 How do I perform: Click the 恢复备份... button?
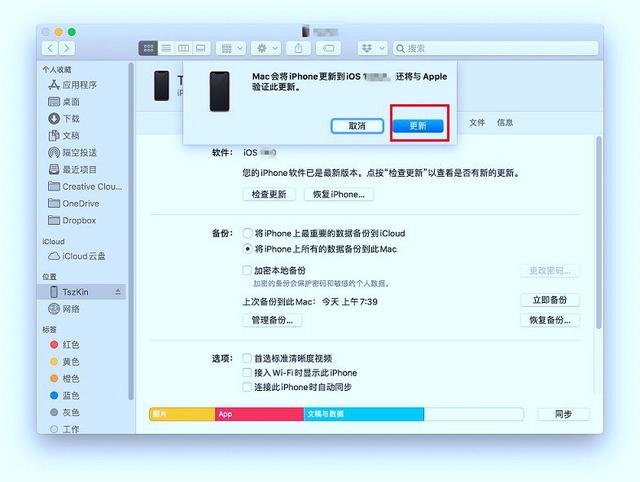coord(549,320)
